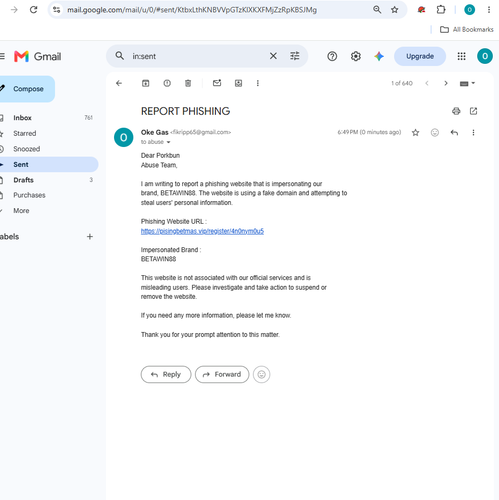The height and width of the screenshot is (500, 499).
Task: Open the browser extensions puzzle icon
Action: tap(441, 10)
